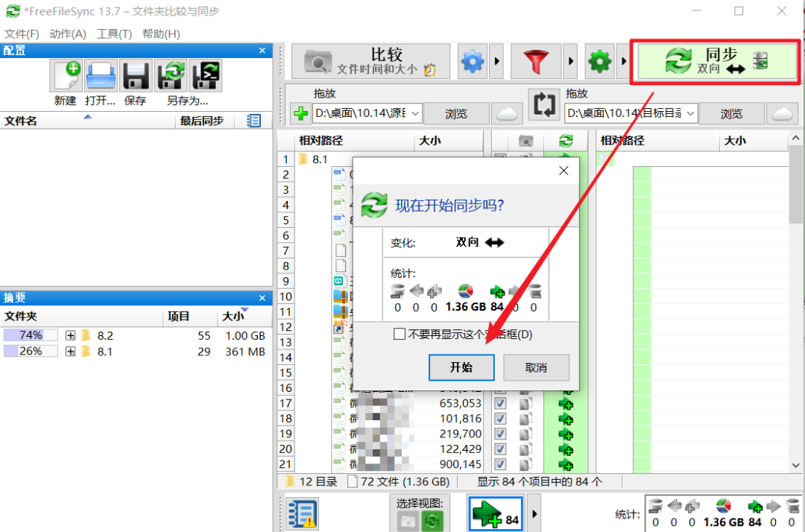
Task: Open the 工具(T) menu
Action: click(114, 34)
